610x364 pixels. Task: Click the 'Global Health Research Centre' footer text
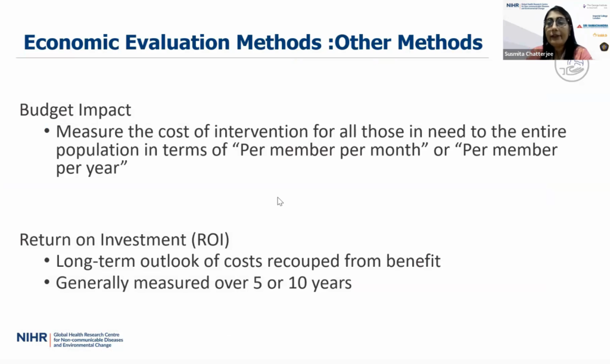87,335
